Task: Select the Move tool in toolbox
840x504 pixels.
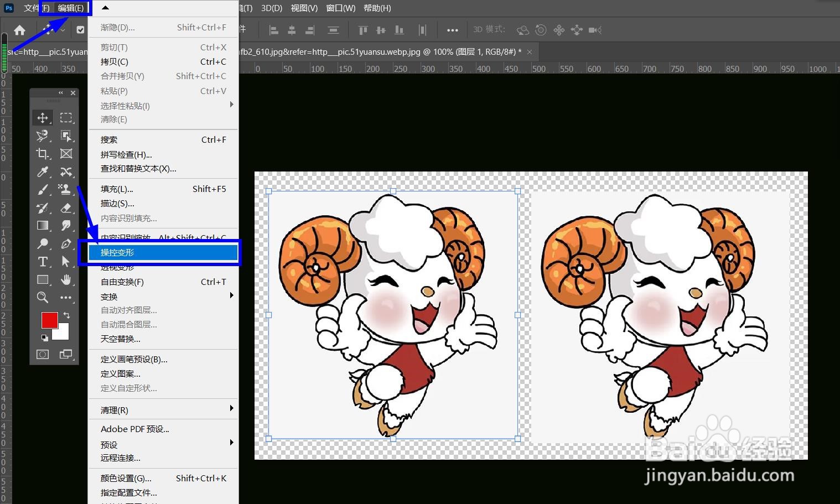Action: pyautogui.click(x=43, y=118)
